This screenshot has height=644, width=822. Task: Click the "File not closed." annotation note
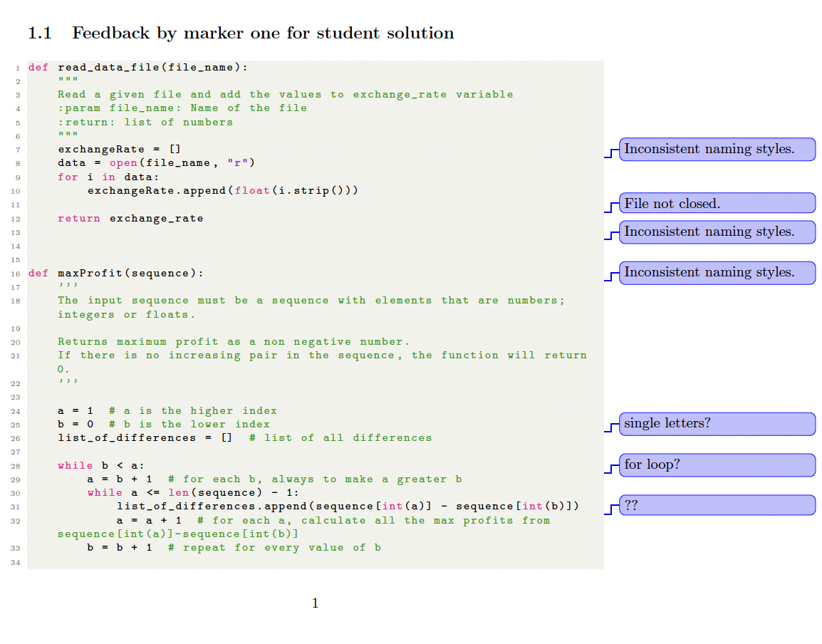(717, 204)
